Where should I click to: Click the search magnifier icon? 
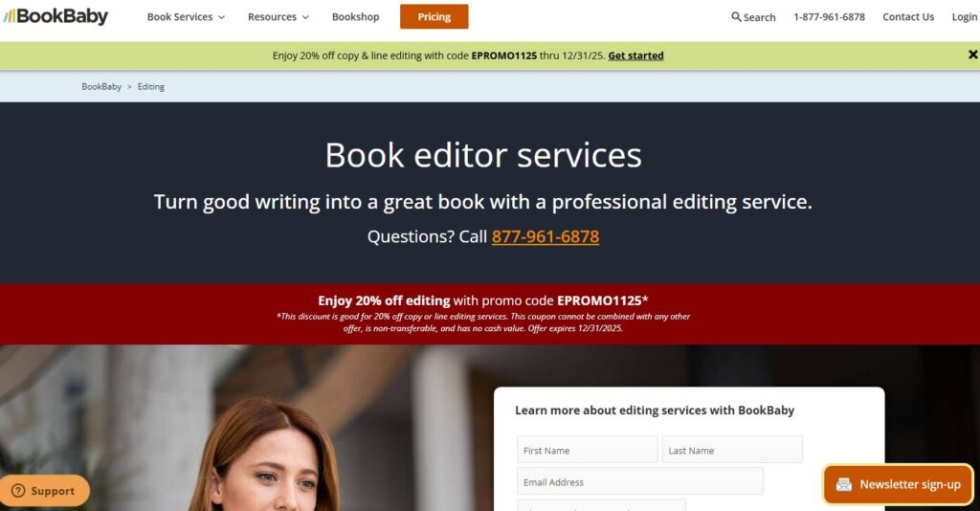pyautogui.click(x=736, y=17)
